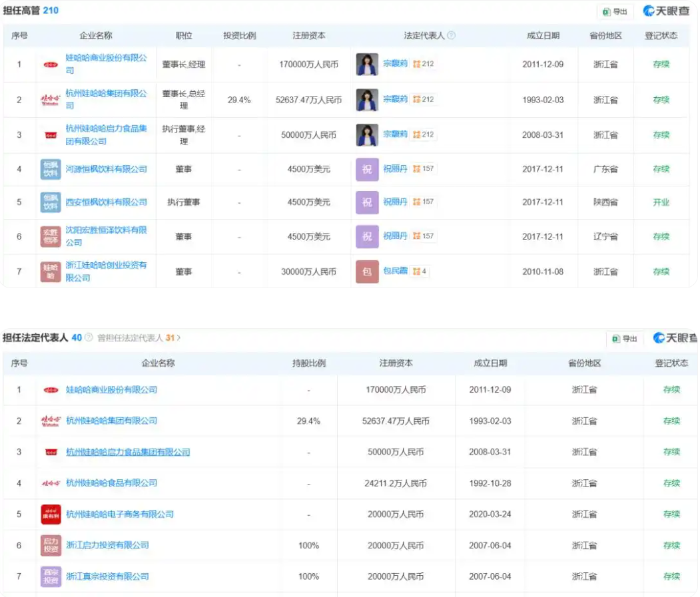Image resolution: width=700 pixels, height=597 pixels.
Task: Click the 开业 status in the 西安恒枫饮料 row
Action: pyautogui.click(x=661, y=202)
